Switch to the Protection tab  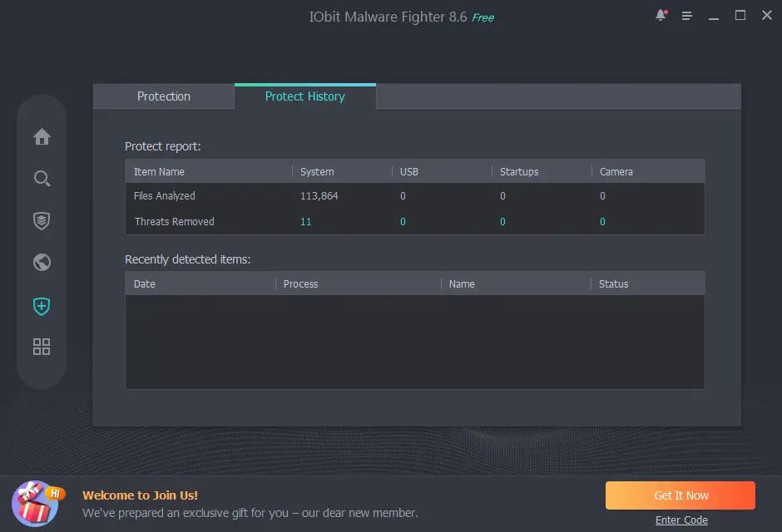tap(164, 96)
